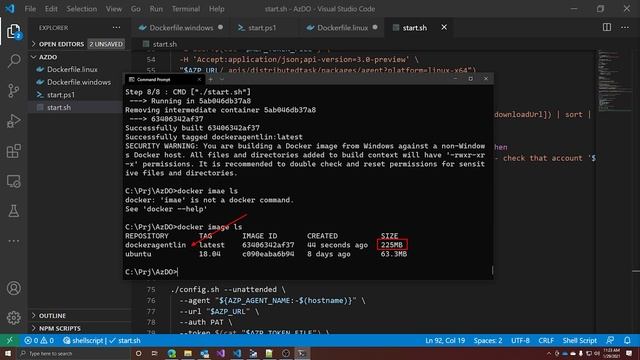Switch to Visual Studio Code taskbar icon

click(x=237, y=353)
